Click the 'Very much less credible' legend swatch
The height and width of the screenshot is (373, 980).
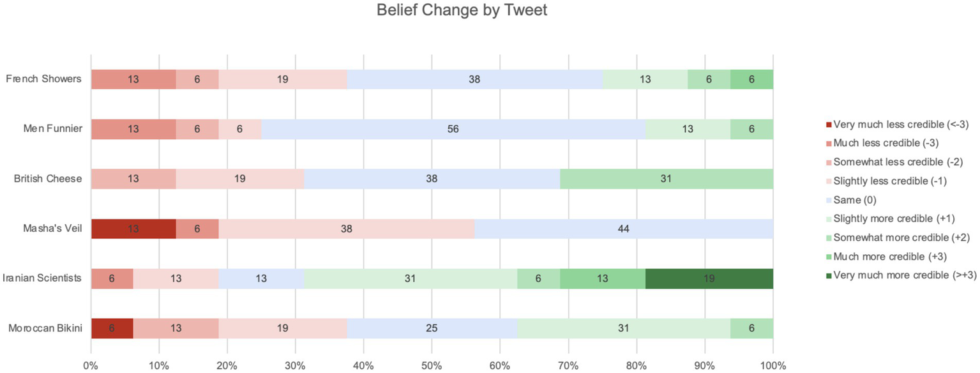829,125
